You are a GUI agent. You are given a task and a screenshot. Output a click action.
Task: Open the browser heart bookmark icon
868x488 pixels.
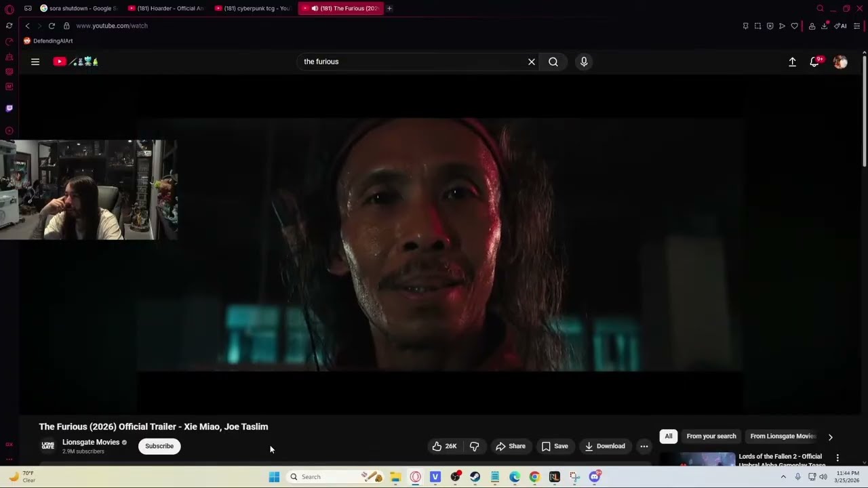click(x=794, y=26)
